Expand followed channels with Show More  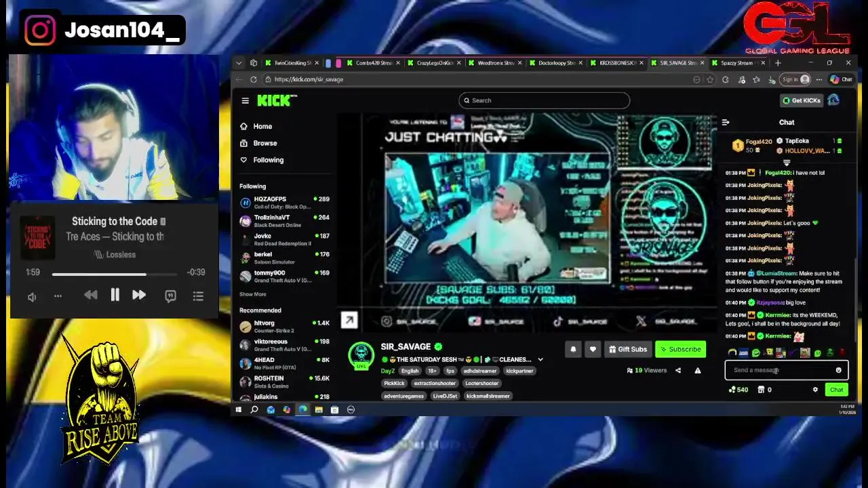252,294
